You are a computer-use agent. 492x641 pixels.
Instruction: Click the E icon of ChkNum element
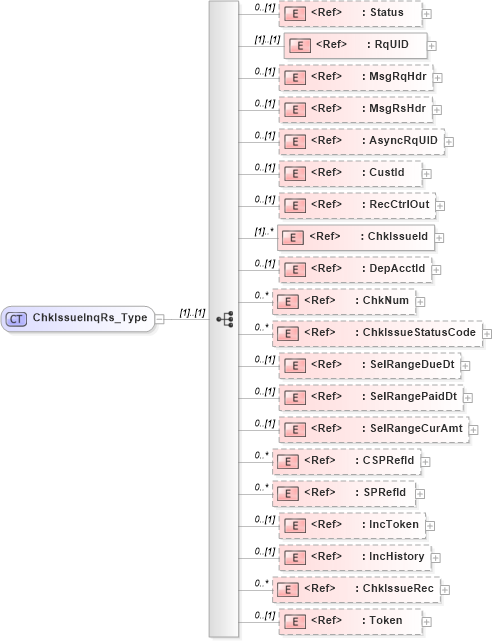(x=288, y=302)
